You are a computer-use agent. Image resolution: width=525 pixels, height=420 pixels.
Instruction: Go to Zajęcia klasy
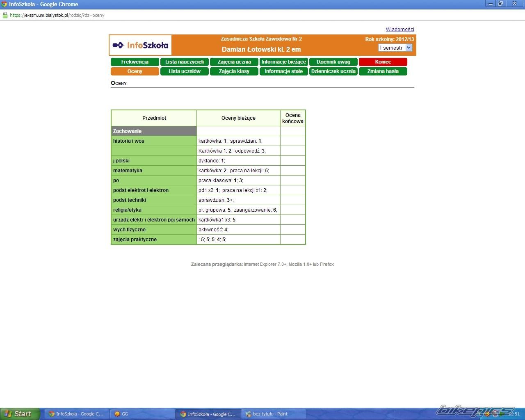pos(234,71)
